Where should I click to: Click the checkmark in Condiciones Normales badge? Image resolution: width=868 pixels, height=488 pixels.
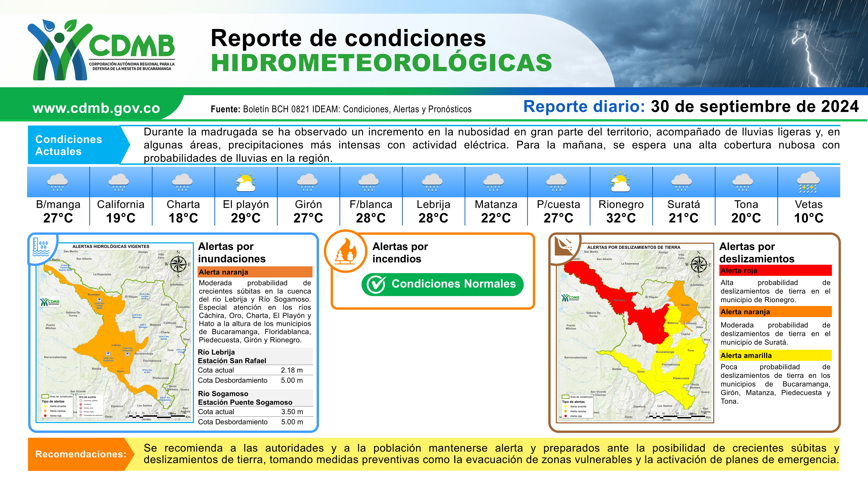pyautogui.click(x=376, y=285)
